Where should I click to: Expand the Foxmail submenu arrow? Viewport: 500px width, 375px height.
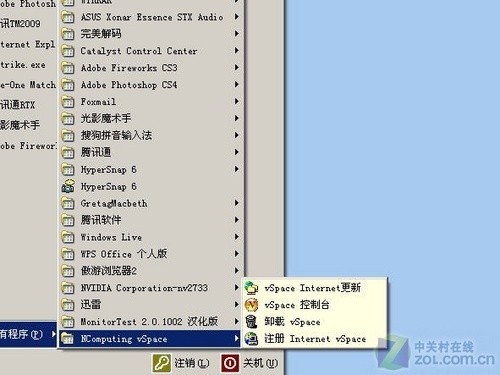click(x=236, y=101)
